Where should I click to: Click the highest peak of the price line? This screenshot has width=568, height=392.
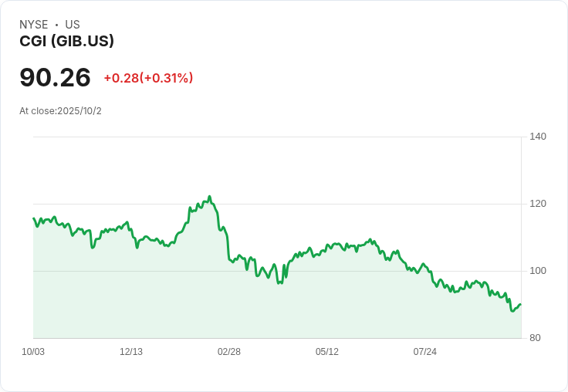point(210,197)
